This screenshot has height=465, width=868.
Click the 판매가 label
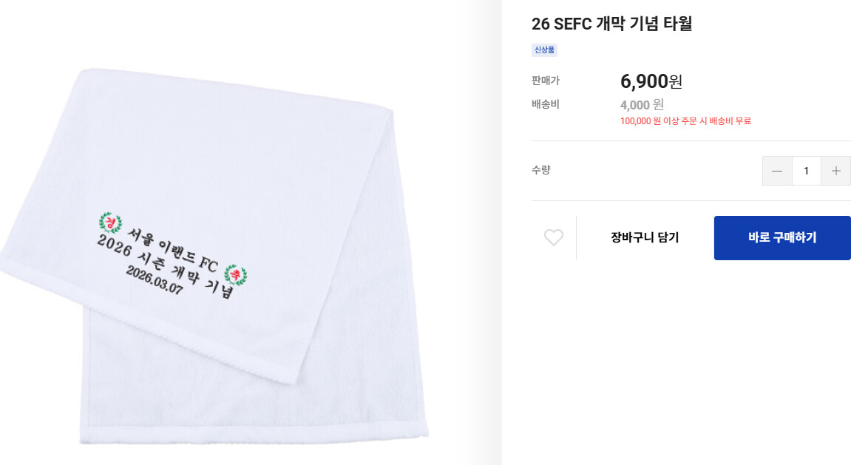[545, 81]
